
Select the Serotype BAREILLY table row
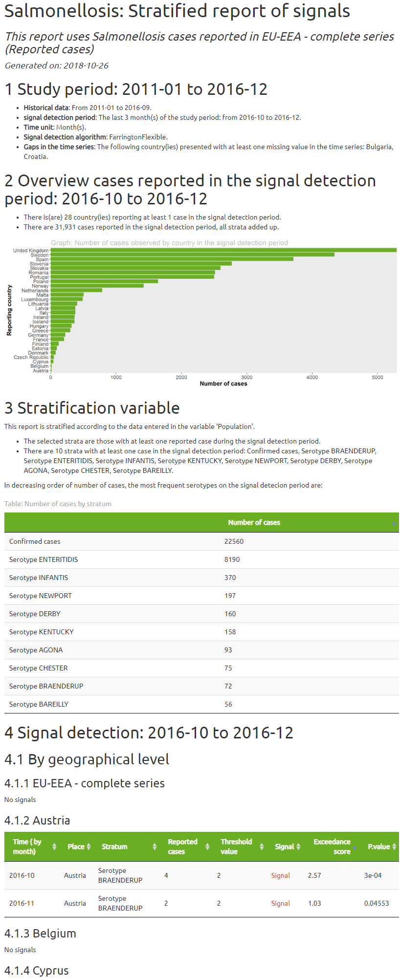coord(201,704)
